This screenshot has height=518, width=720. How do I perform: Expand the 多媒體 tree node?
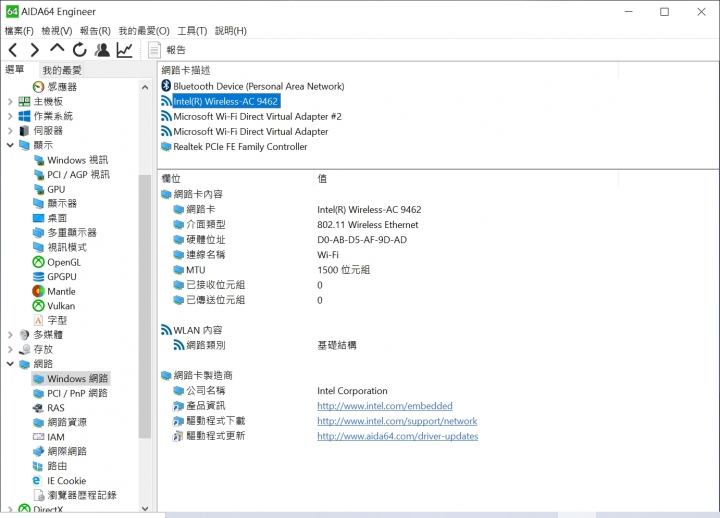pos(10,335)
